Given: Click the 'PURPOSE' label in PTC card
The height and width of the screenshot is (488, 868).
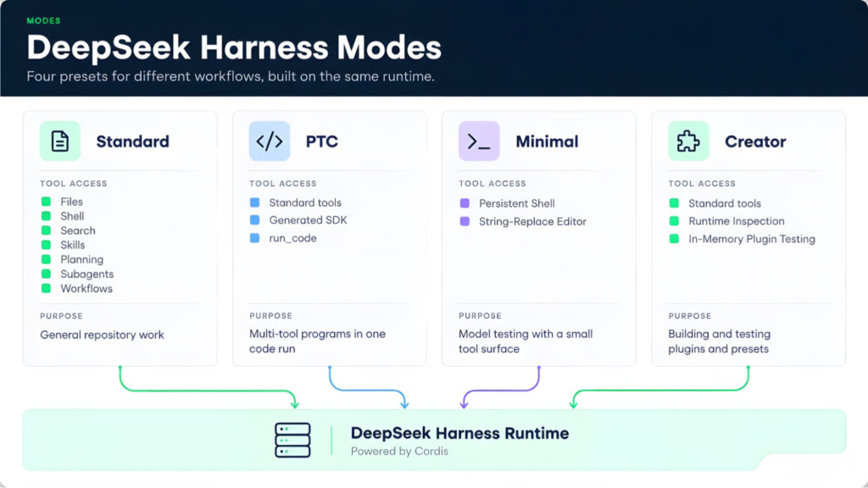Looking at the screenshot, I should click(x=270, y=315).
